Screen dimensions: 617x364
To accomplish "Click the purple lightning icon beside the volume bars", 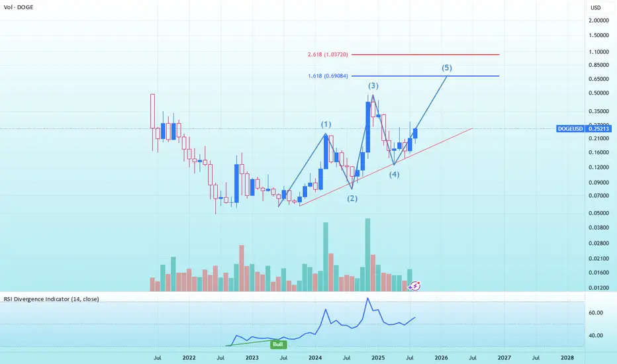I will tap(414, 286).
